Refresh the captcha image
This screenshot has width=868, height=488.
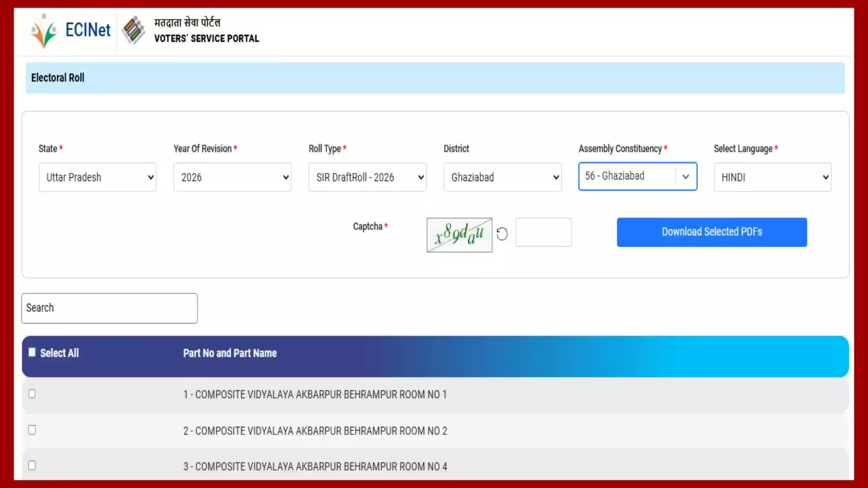point(502,234)
